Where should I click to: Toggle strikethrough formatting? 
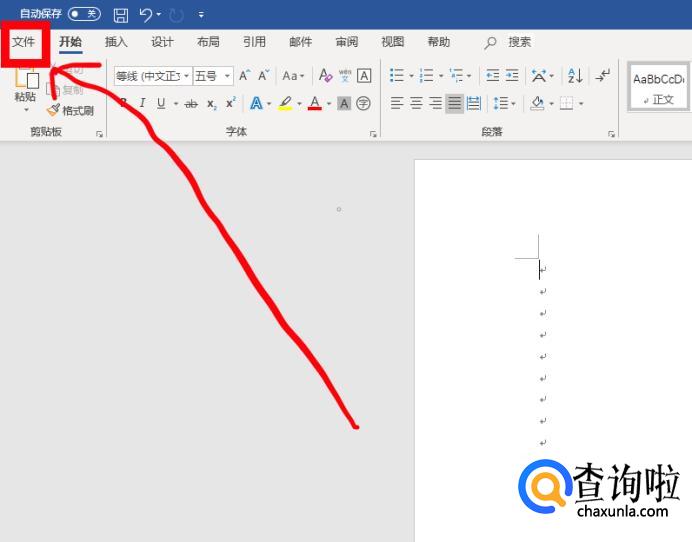(191, 104)
